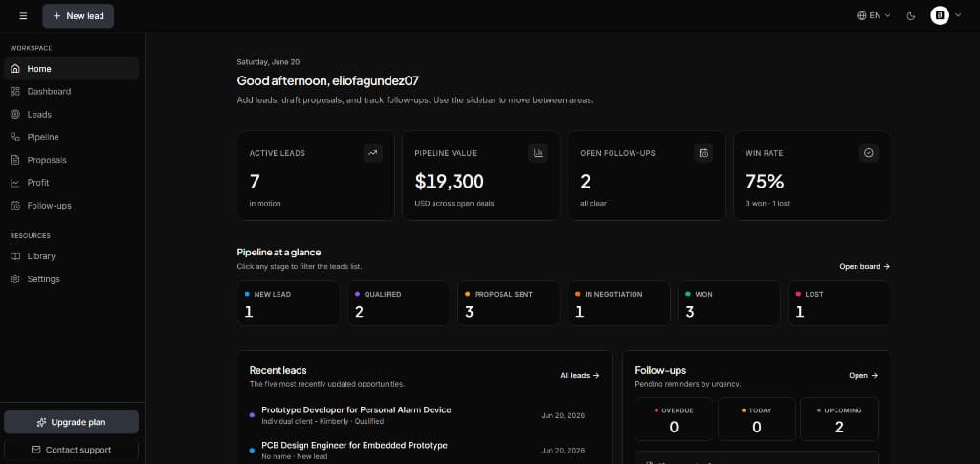The height and width of the screenshot is (464, 980).
Task: Open the Pipeline sidebar item
Action: click(x=71, y=137)
